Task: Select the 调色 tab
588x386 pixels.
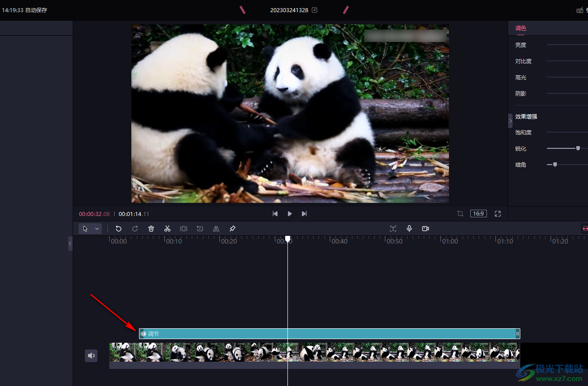Action: [x=521, y=28]
